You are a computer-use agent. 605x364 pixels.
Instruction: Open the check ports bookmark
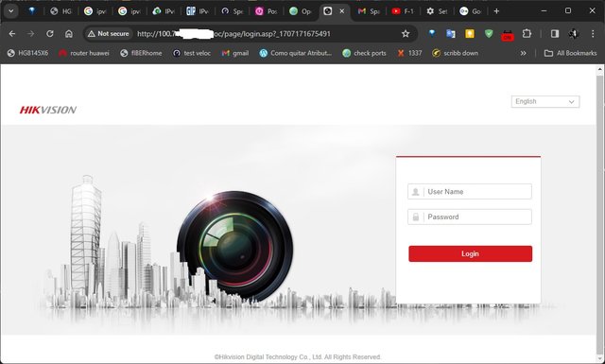click(364, 53)
